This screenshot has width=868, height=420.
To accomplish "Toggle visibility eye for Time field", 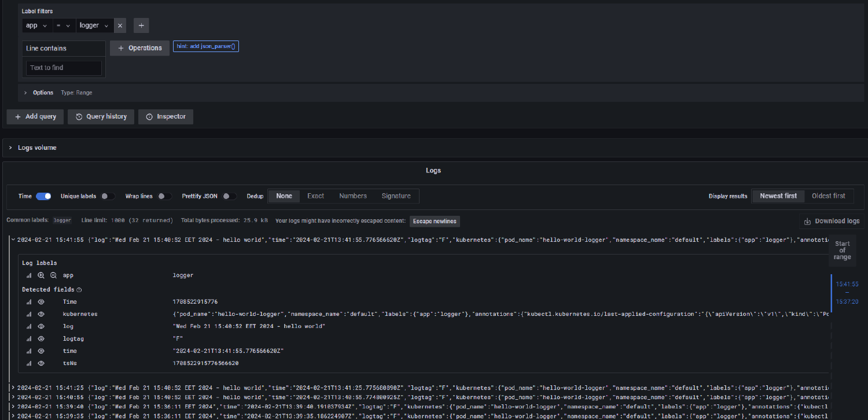I will coord(41,302).
